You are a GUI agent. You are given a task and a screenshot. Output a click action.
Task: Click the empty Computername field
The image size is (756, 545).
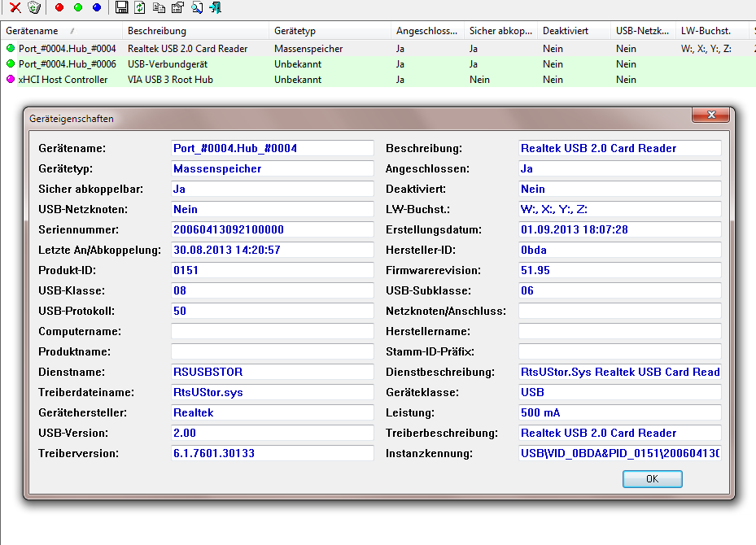pos(273,331)
